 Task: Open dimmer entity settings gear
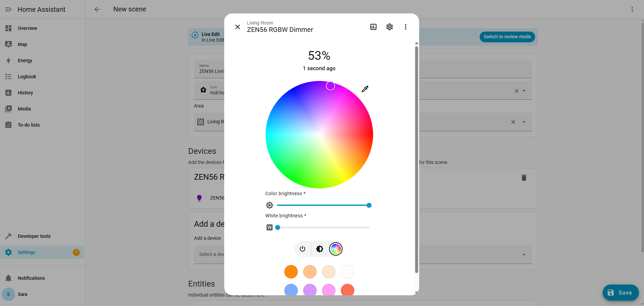point(390,27)
